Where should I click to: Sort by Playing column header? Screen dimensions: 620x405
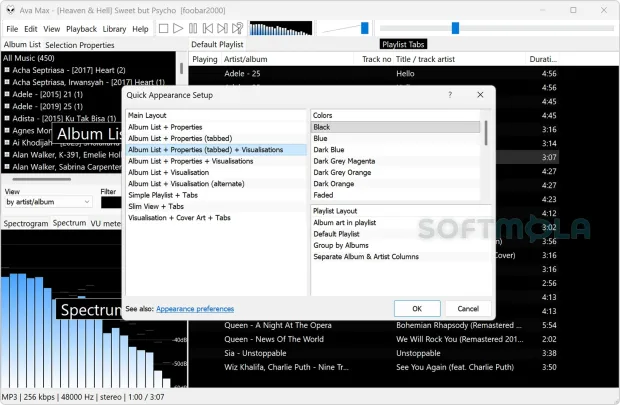coord(204,59)
